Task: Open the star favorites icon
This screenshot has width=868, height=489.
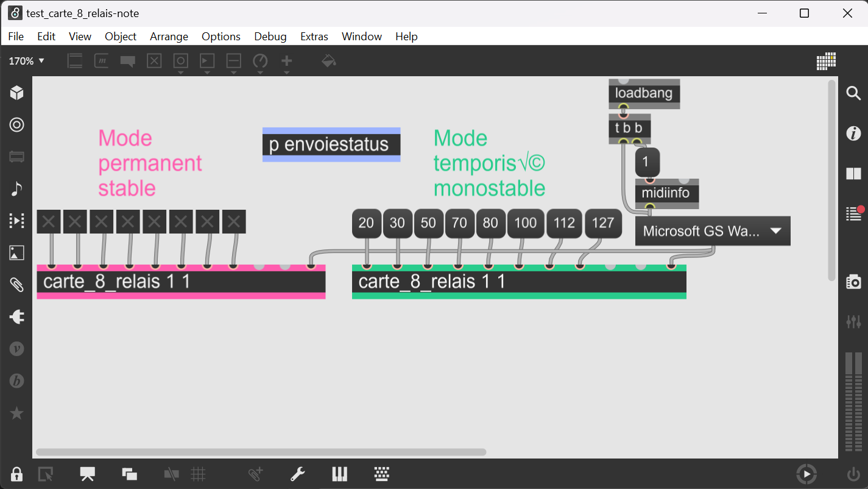Action: coord(16,413)
